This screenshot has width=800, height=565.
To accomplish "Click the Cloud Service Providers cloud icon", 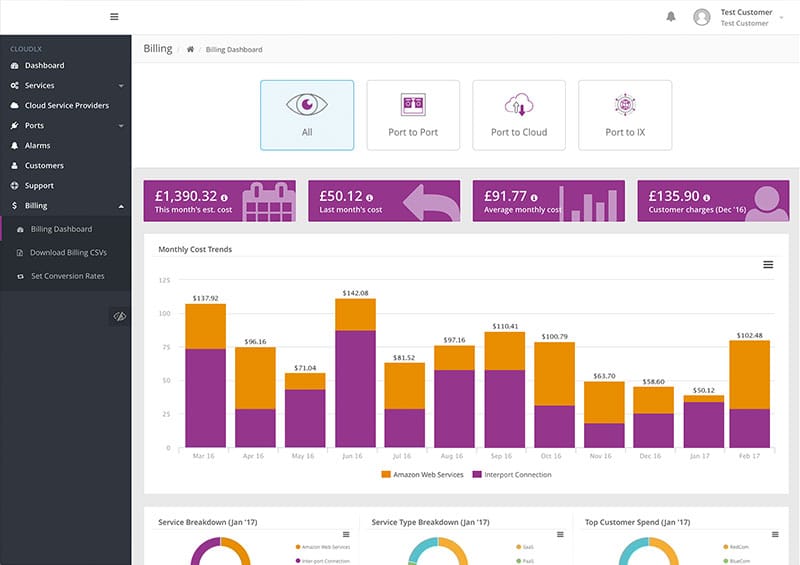I will point(14,106).
